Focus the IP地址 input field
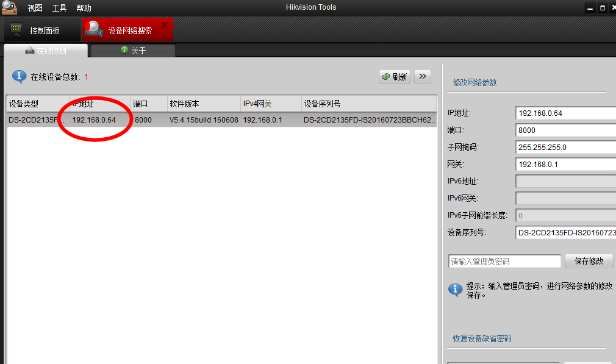616x364 pixels. pos(566,113)
